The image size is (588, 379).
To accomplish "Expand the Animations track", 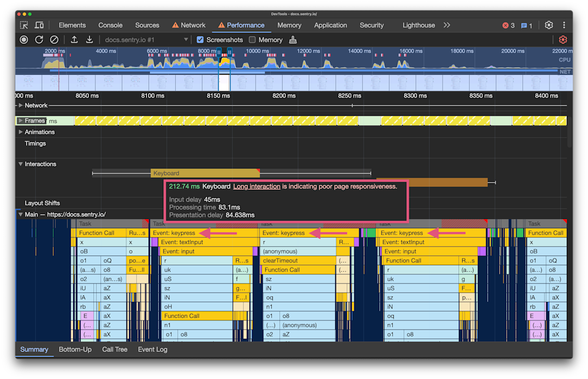I will point(21,132).
